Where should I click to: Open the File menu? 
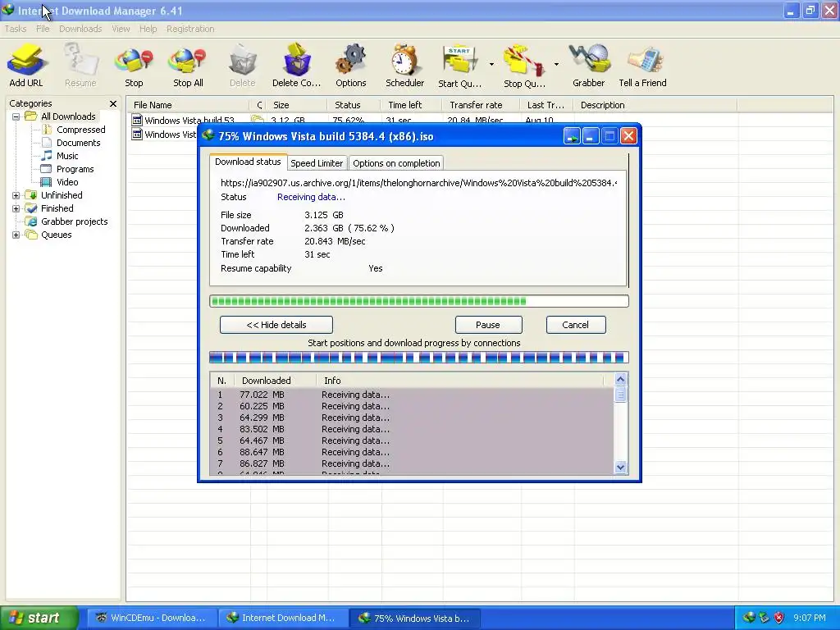pos(43,29)
